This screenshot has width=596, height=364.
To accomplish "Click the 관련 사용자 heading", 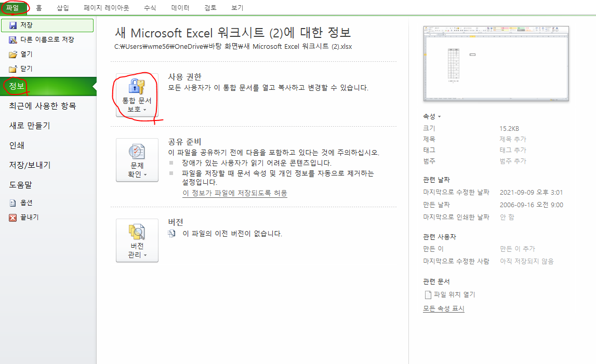I will pyautogui.click(x=440, y=237).
